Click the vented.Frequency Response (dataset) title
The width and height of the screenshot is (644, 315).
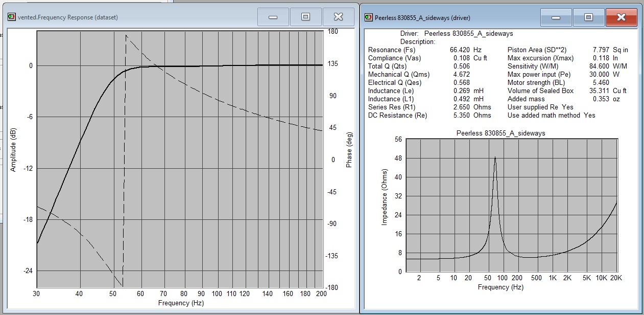click(x=68, y=17)
